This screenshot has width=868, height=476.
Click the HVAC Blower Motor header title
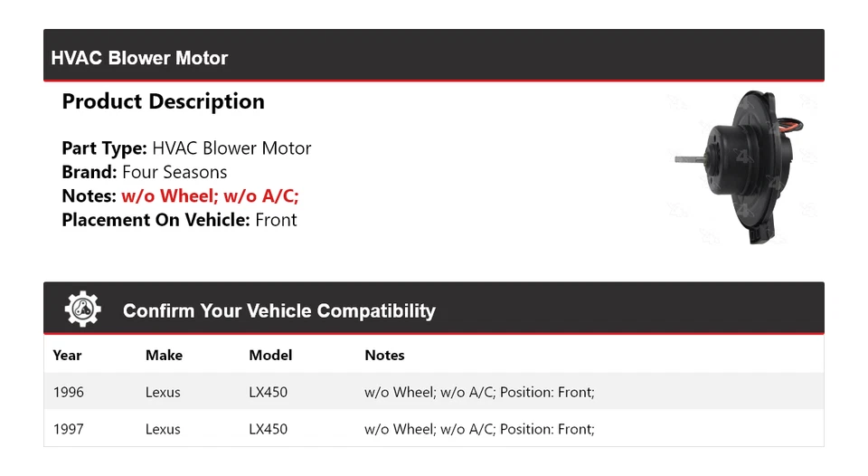coord(139,58)
